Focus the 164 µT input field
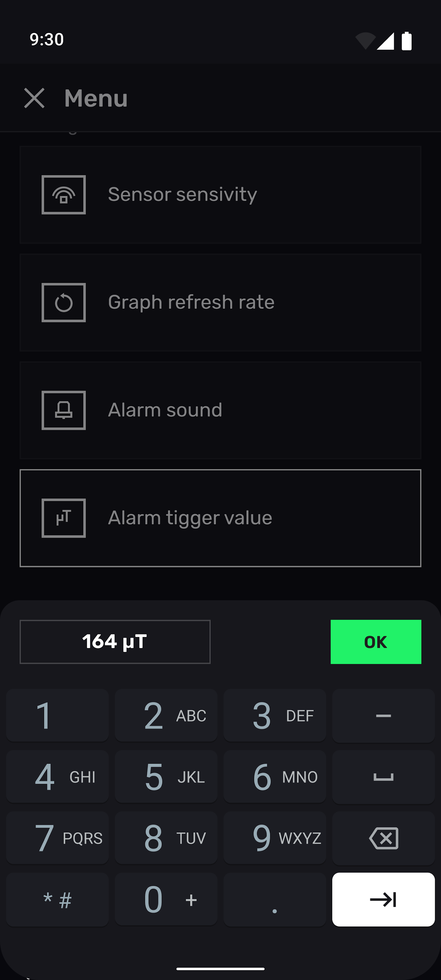This screenshot has height=980, width=441. coord(115,642)
